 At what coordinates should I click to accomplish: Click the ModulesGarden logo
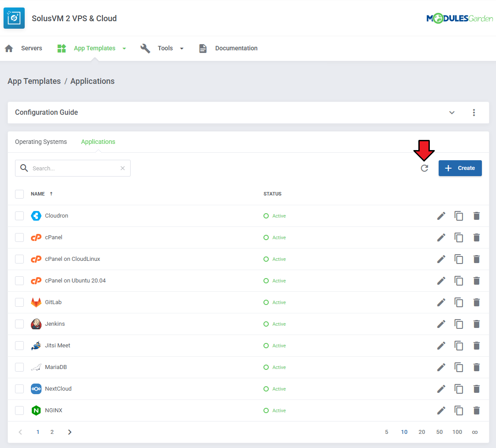pyautogui.click(x=460, y=19)
